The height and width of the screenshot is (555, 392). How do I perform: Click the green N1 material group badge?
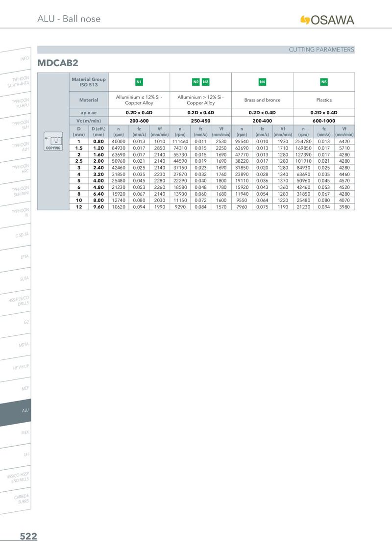[139, 82]
